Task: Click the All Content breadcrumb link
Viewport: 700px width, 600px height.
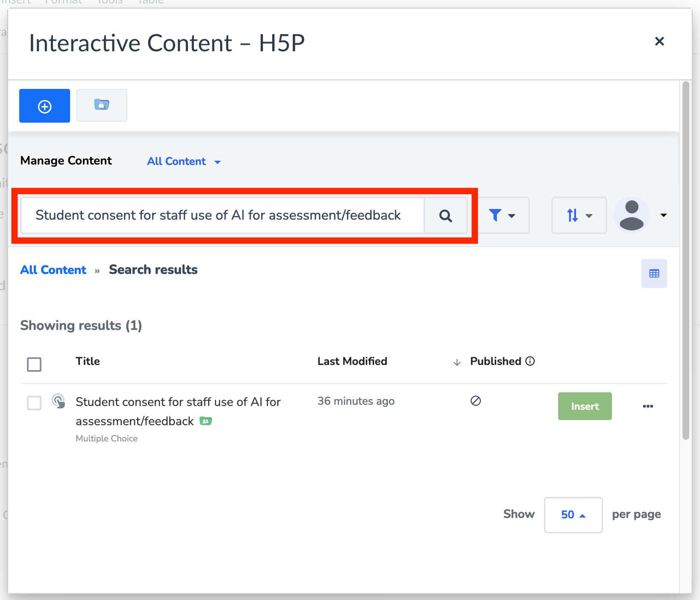Action: coord(53,270)
